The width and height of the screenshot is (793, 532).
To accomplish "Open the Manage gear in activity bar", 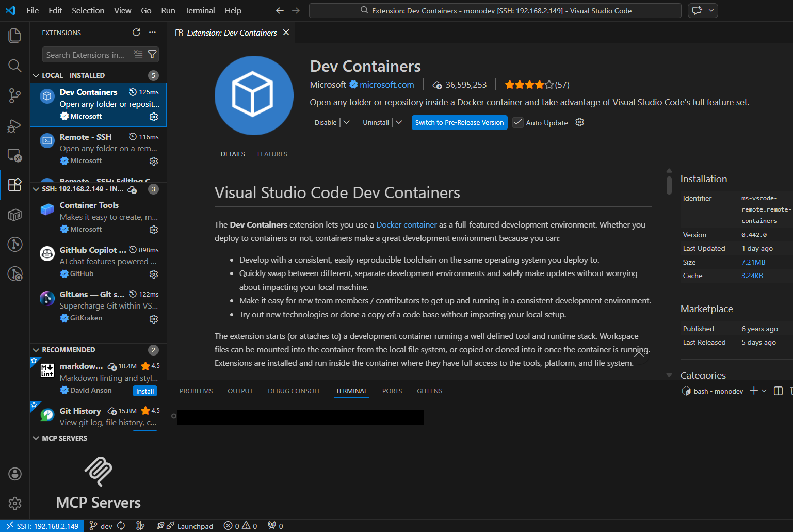I will [x=15, y=503].
